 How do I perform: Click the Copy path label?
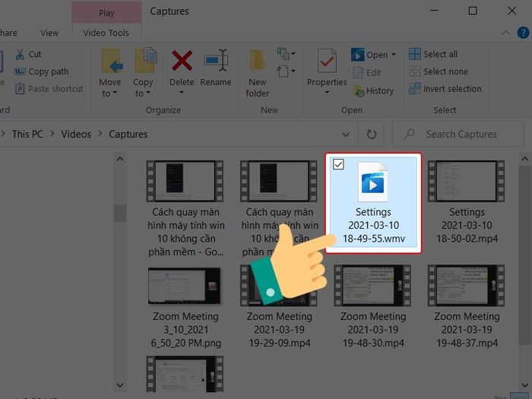[49, 71]
